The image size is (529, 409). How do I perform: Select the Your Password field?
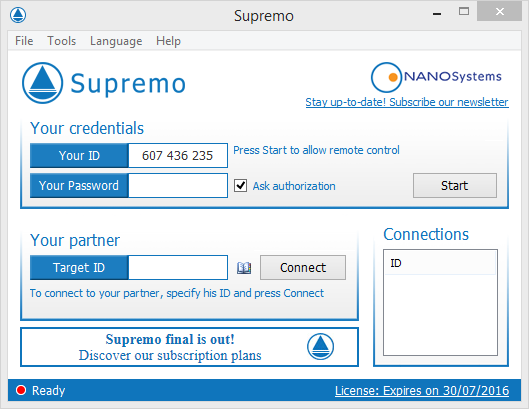[x=178, y=186]
